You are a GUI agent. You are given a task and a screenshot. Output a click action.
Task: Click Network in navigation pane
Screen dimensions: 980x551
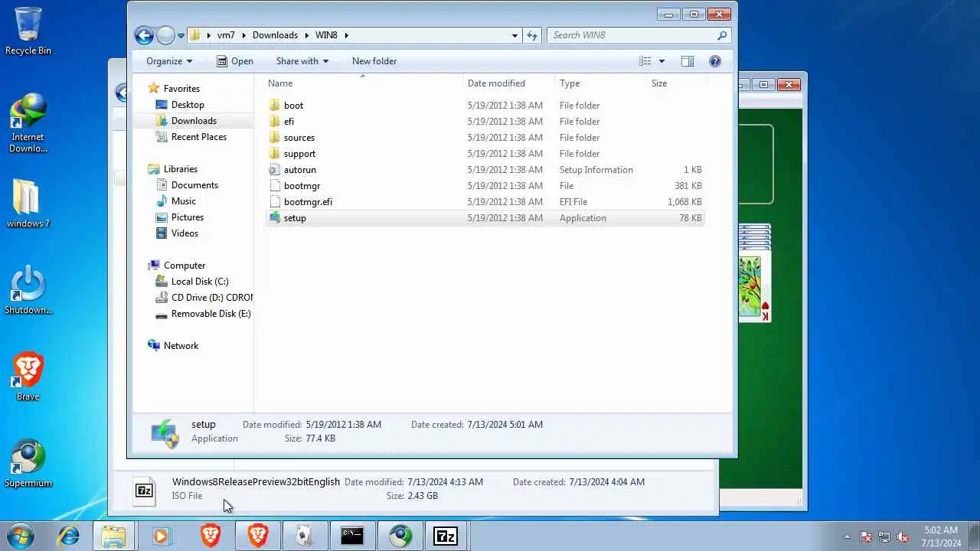[x=181, y=346]
